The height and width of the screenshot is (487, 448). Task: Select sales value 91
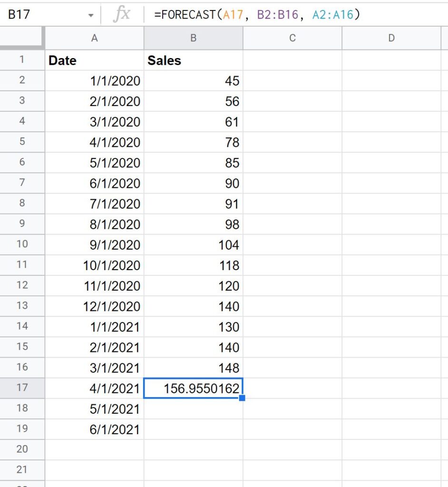193,204
